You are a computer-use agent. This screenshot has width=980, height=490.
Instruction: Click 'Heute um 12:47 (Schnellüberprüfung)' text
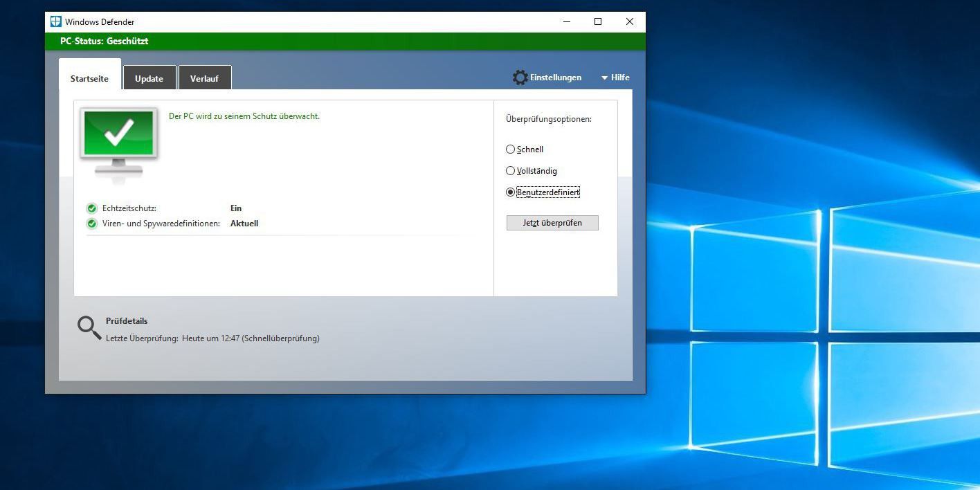251,338
